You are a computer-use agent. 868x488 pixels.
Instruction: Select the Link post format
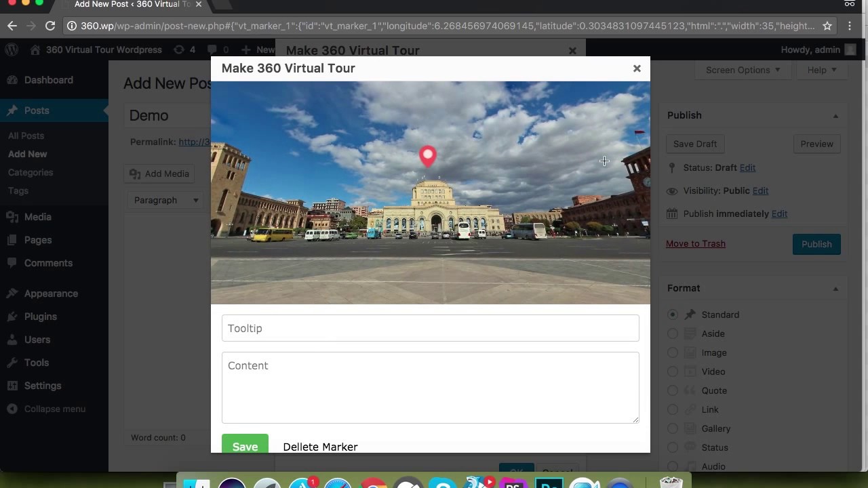click(673, 409)
